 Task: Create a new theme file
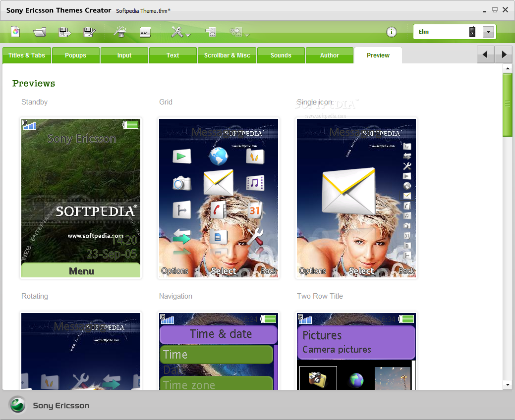[x=15, y=32]
